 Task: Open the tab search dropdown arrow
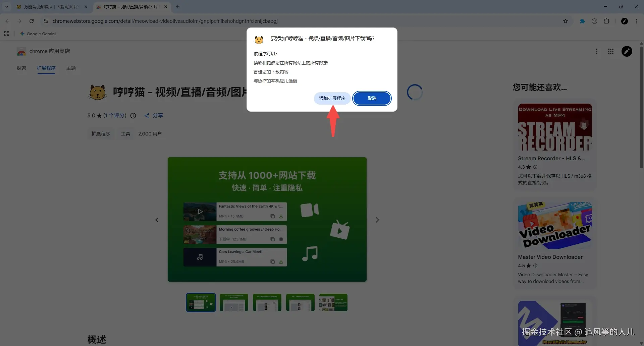coord(6,6)
